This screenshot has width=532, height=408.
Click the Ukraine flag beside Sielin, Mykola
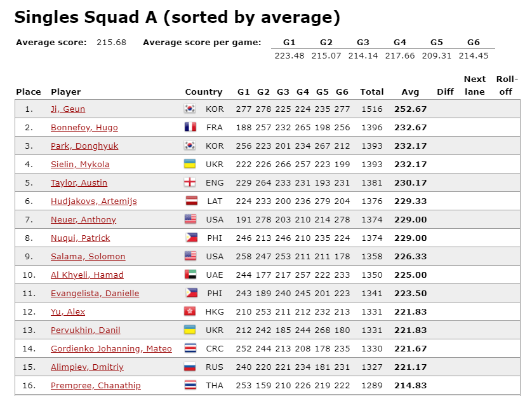pos(190,164)
